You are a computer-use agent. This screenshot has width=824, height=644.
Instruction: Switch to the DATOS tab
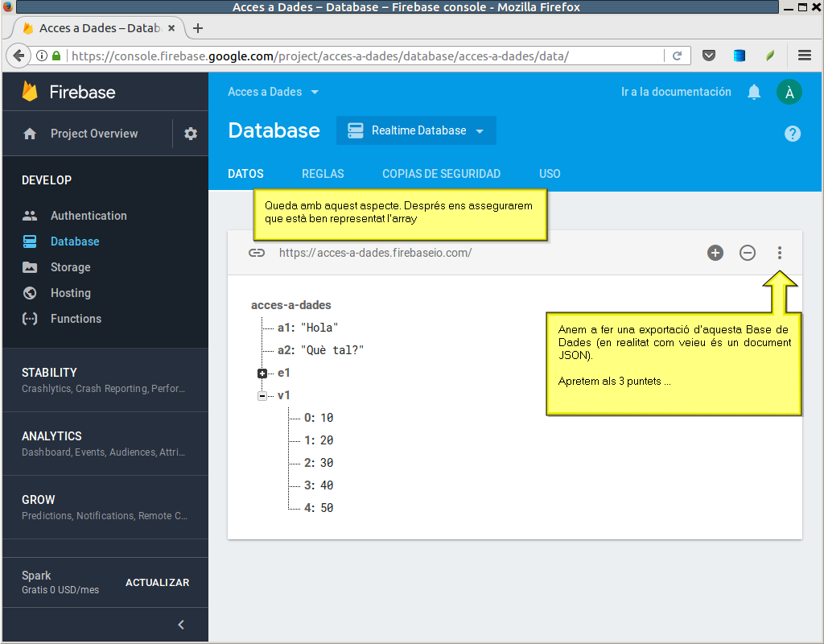[245, 174]
